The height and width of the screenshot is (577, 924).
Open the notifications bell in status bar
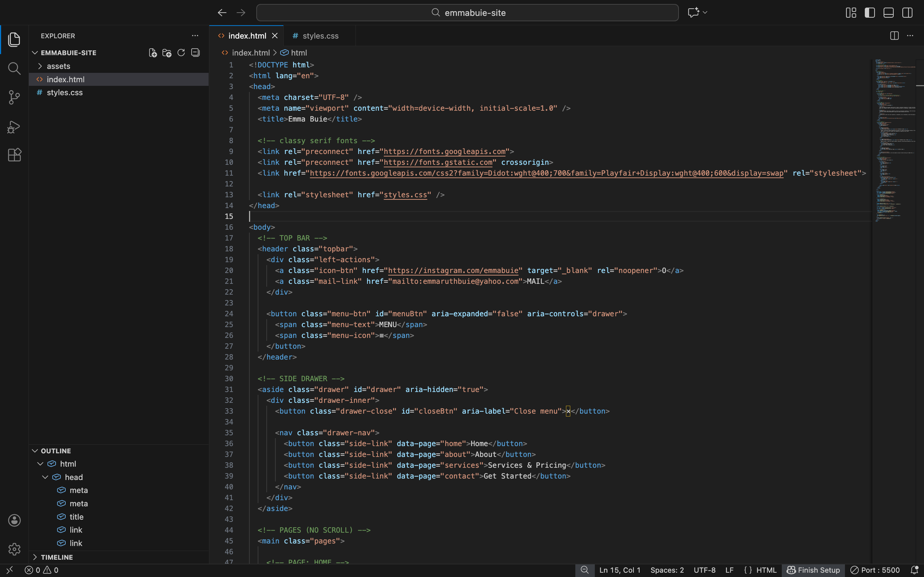click(x=914, y=570)
